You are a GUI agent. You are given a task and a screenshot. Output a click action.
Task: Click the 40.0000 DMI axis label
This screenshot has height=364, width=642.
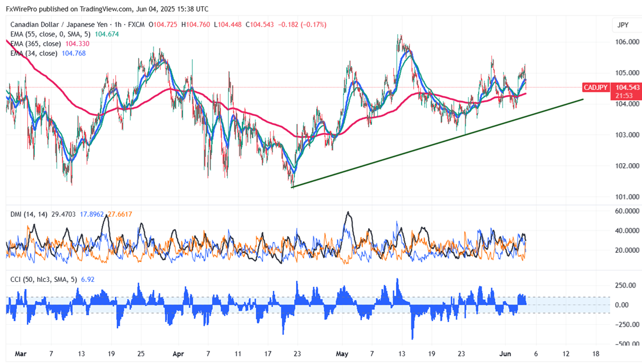click(x=627, y=230)
